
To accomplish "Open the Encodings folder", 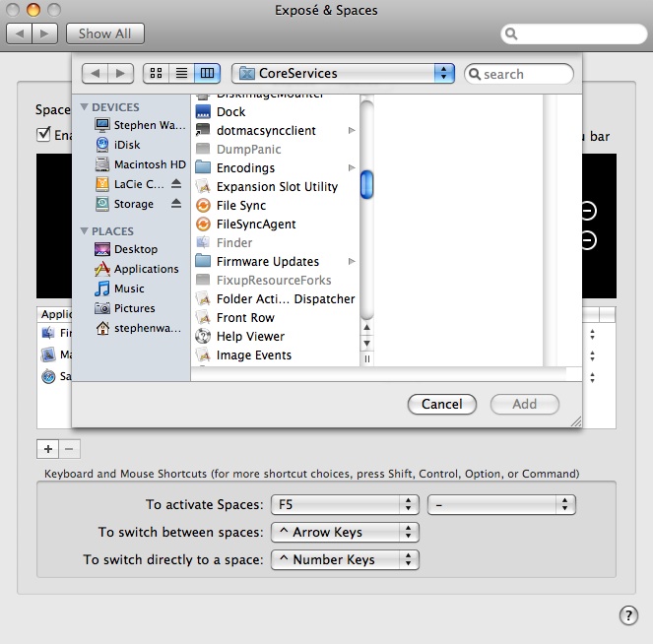I will [276, 167].
